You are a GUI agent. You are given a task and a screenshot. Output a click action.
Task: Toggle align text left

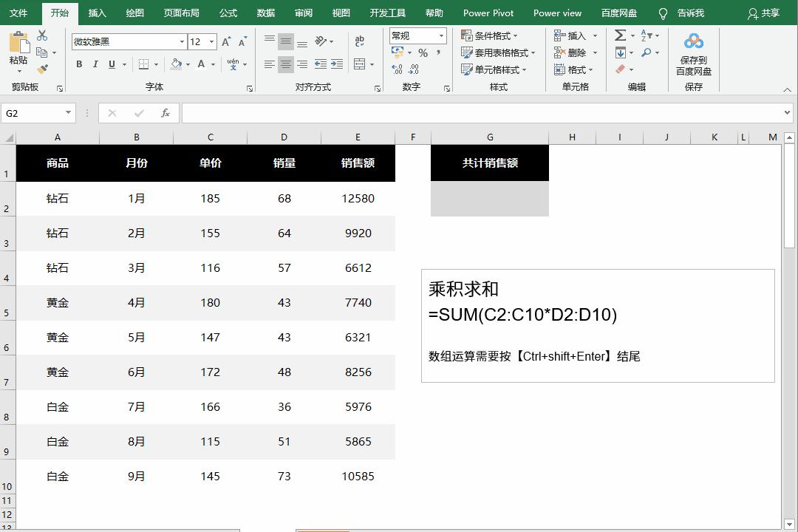pos(270,64)
